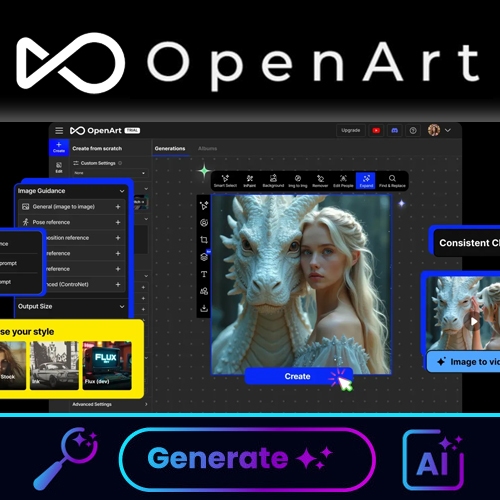Open the Edit People tool
The width and height of the screenshot is (500, 500).
point(343,181)
